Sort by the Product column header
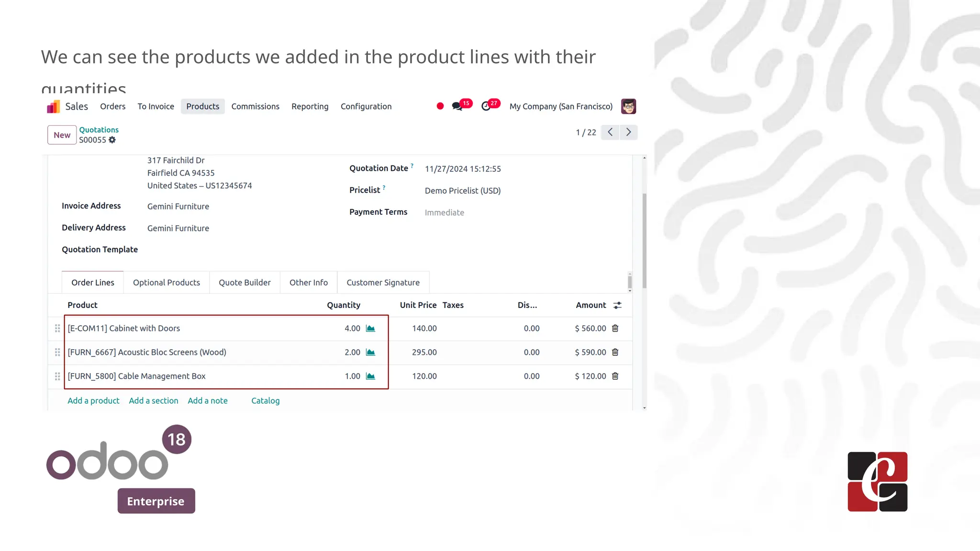Viewport: 980px width, 551px height. (82, 305)
